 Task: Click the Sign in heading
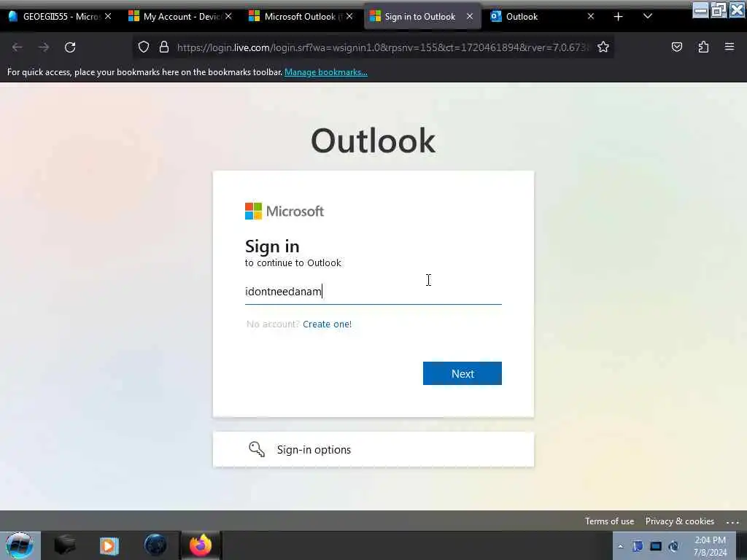point(272,246)
